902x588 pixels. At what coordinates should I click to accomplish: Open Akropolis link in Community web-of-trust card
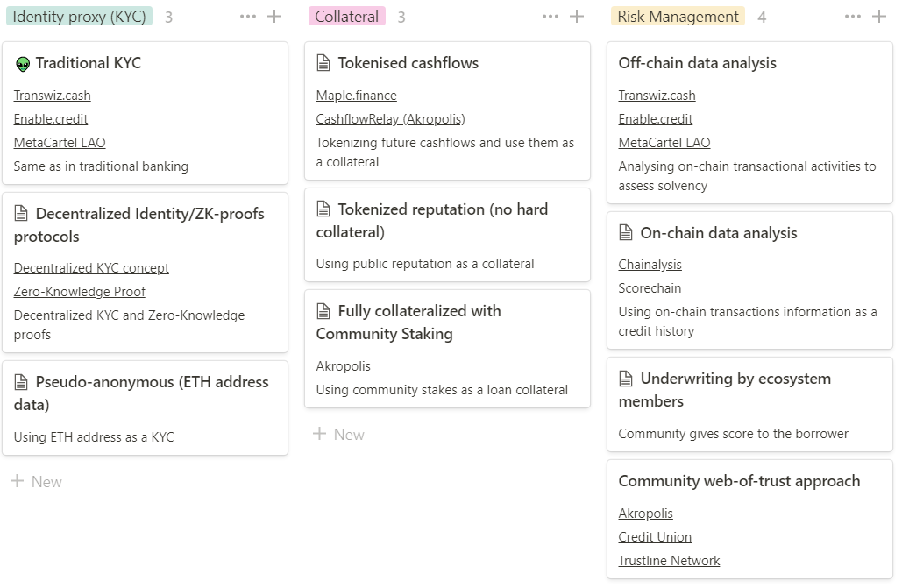tap(645, 514)
